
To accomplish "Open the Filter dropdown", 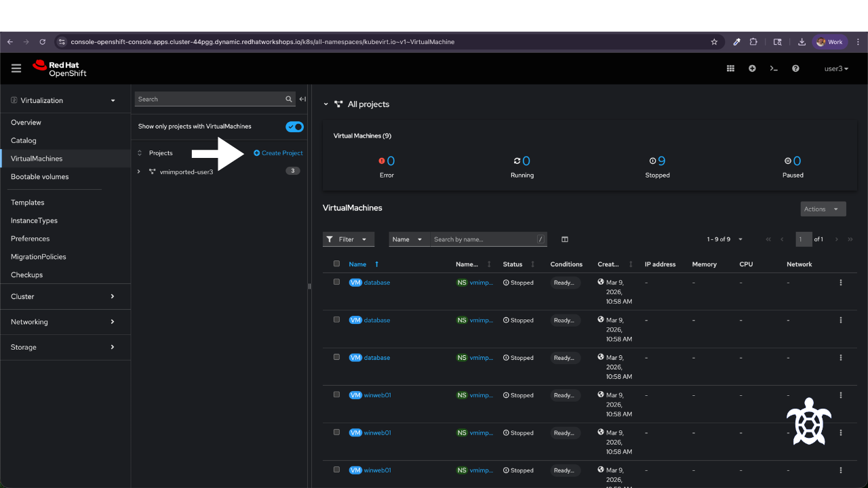I will (x=348, y=239).
